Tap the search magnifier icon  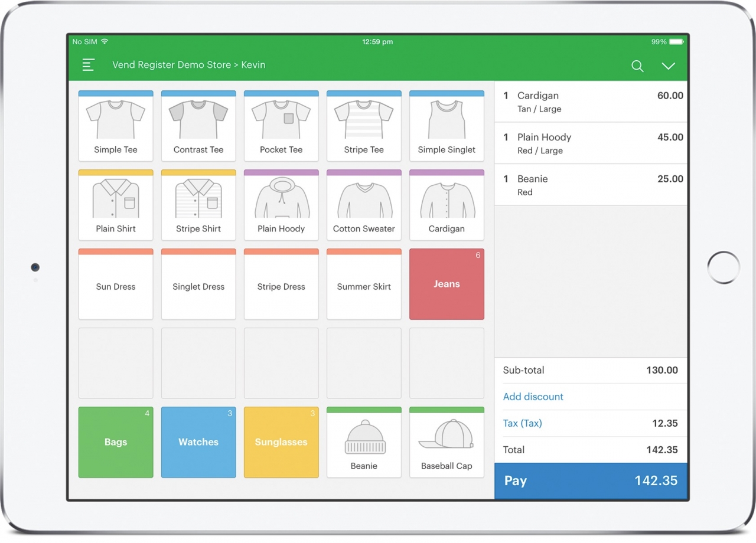click(637, 66)
